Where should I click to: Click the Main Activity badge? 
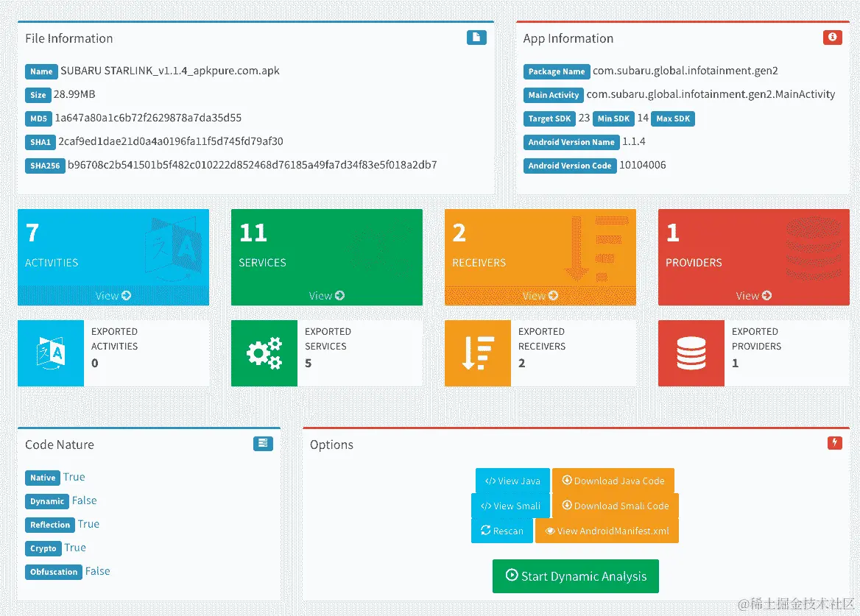click(x=554, y=95)
